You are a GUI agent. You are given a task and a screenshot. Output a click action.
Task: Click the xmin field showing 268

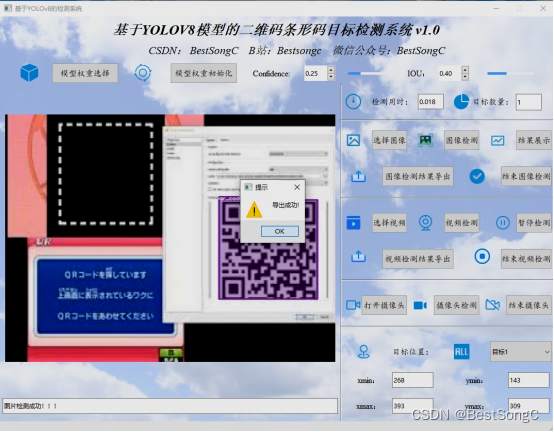click(413, 380)
